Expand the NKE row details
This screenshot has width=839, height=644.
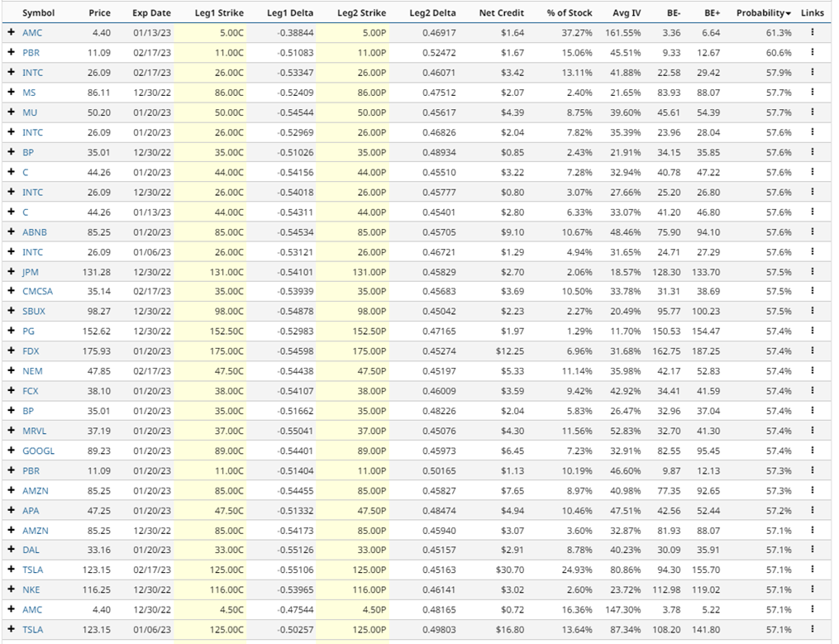[x=12, y=589]
